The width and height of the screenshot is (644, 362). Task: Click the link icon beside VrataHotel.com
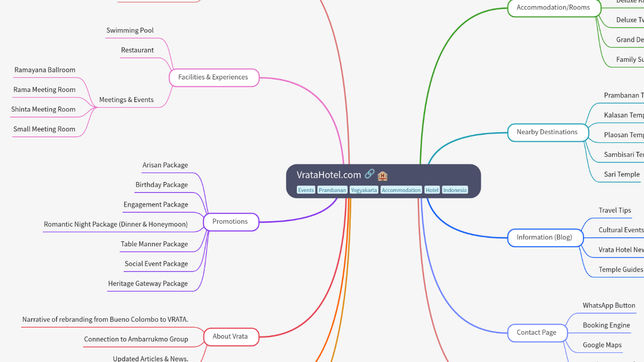tap(369, 174)
